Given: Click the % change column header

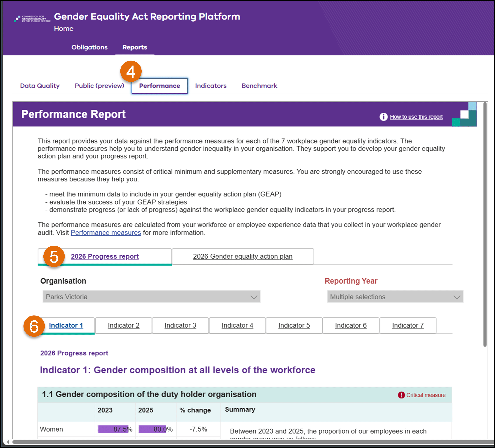Looking at the screenshot, I should [x=195, y=410].
